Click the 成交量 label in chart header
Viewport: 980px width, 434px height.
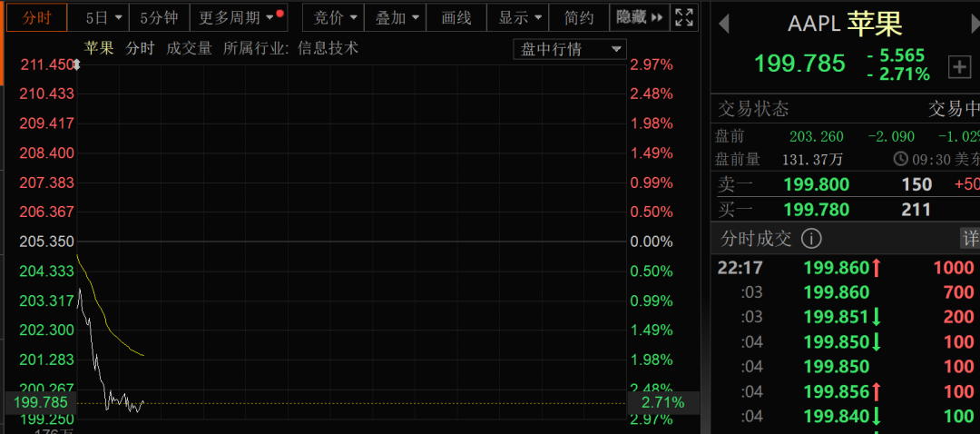coord(190,48)
